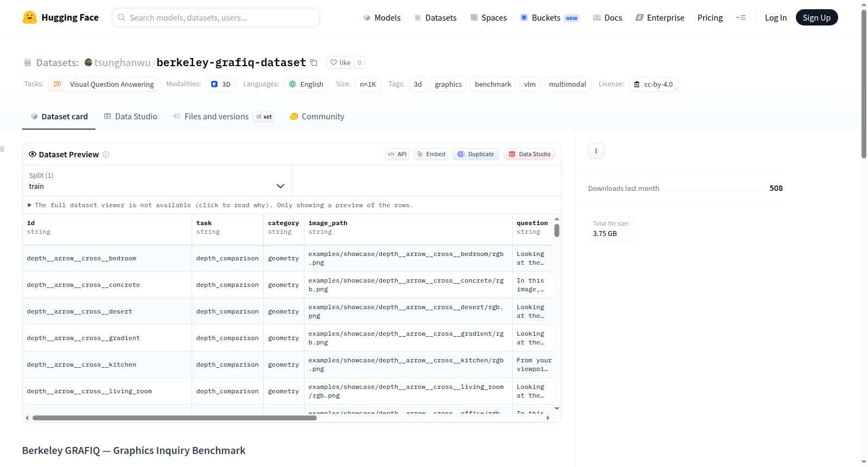Click the multimodal tag
Screen dimensions: 868x467
click(567, 84)
